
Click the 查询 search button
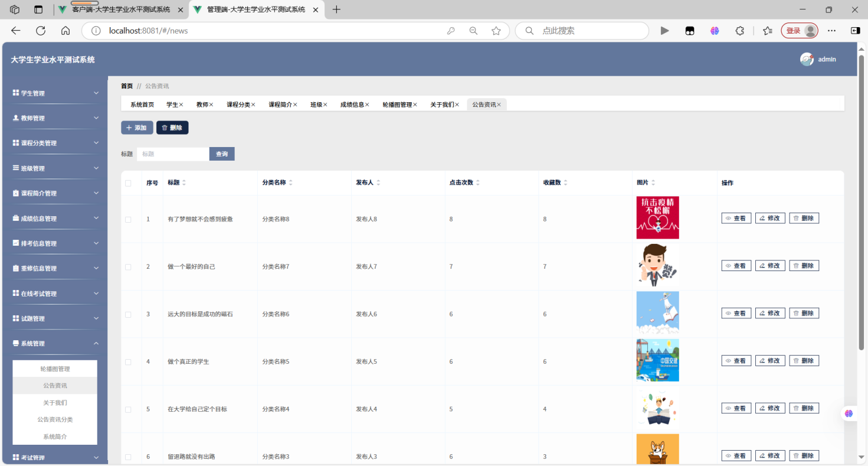tap(222, 154)
